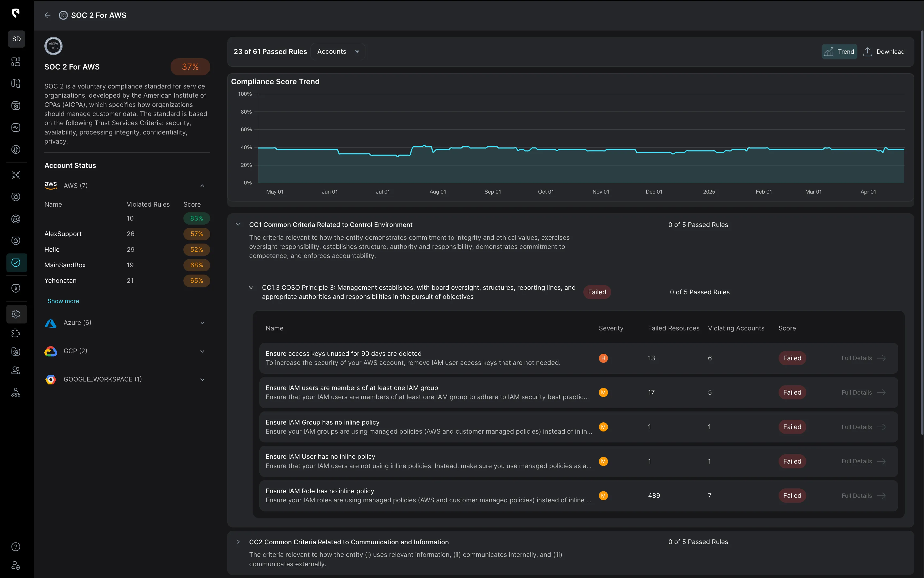Click the '23 of 61 Passed Rules' label
The image size is (924, 578).
(x=270, y=52)
